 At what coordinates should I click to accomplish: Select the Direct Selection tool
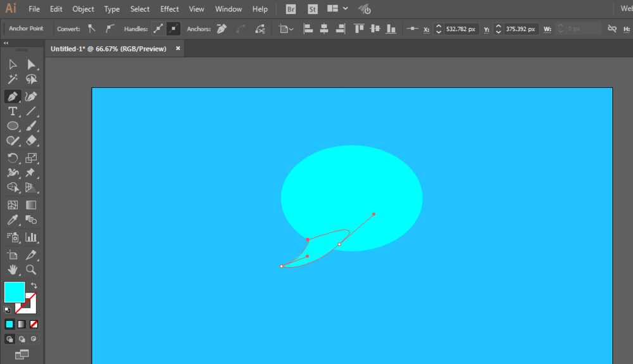point(31,65)
